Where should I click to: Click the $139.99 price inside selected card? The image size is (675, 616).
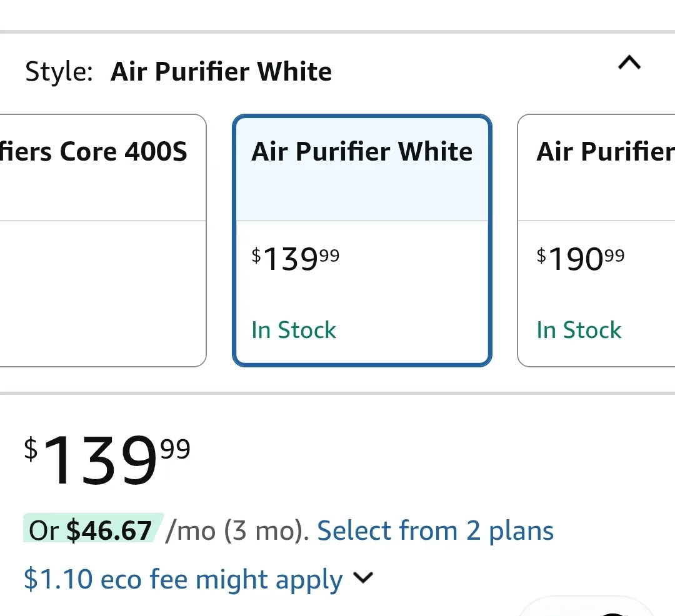[x=295, y=257]
